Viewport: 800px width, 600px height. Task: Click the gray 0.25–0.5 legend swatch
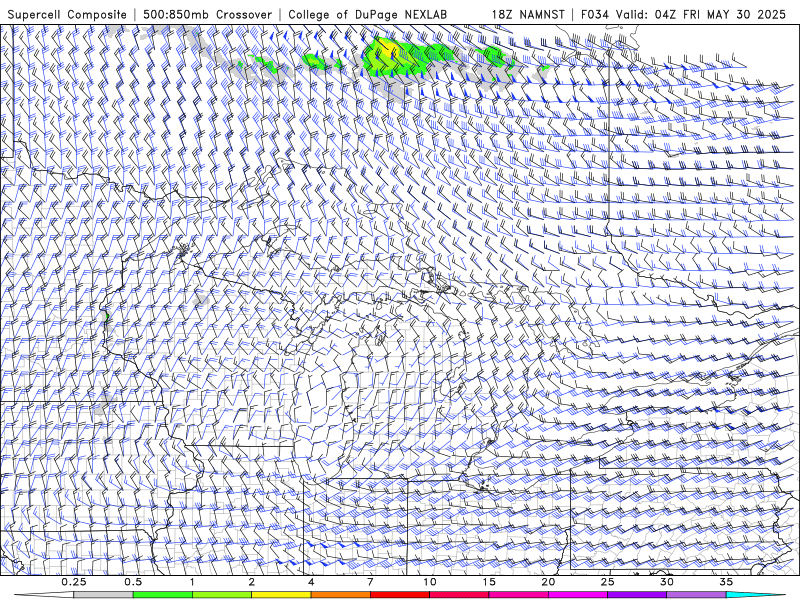click(103, 595)
